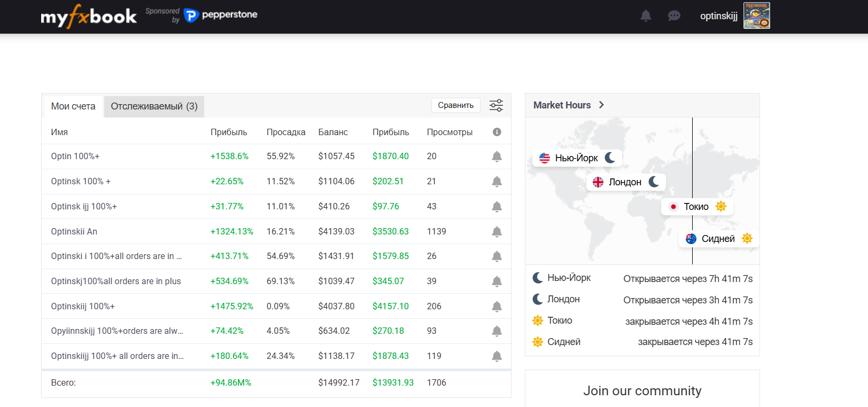This screenshot has width=868, height=407.
Task: Open the optinskijj user account menu
Action: point(718,16)
